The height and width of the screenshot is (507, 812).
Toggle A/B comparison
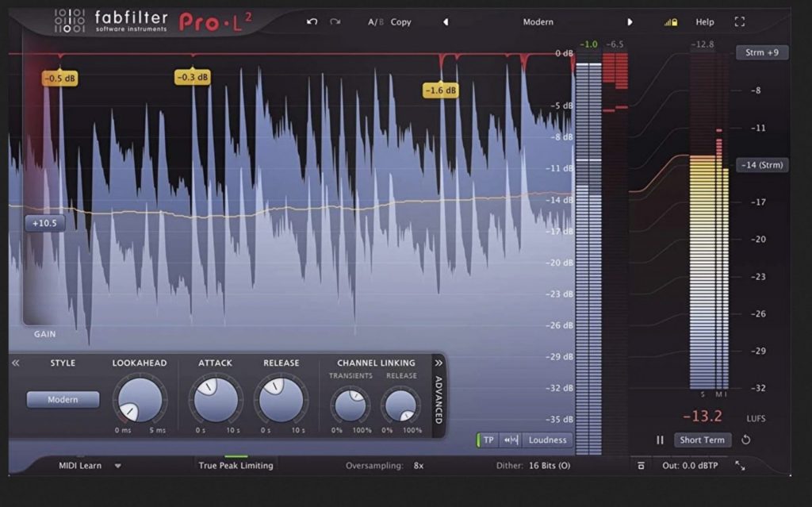(375, 21)
